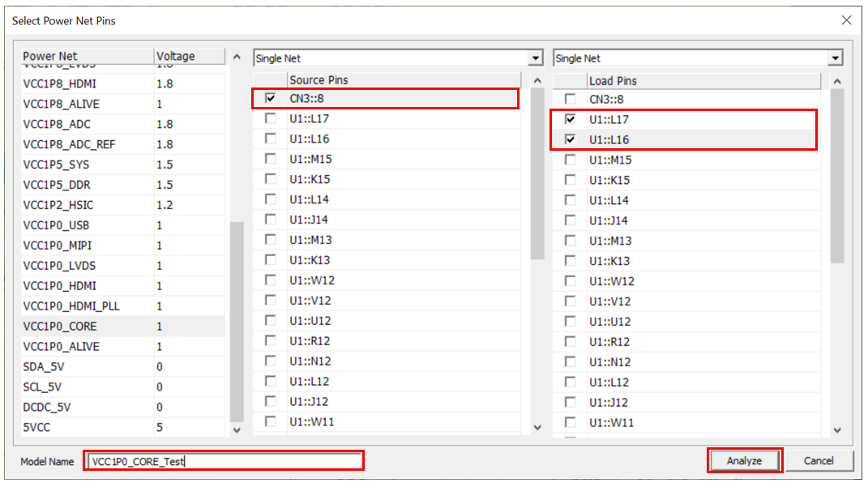The height and width of the screenshot is (487, 868).
Task: Expand the Load Pins Single Net dropdown
Action: (835, 58)
